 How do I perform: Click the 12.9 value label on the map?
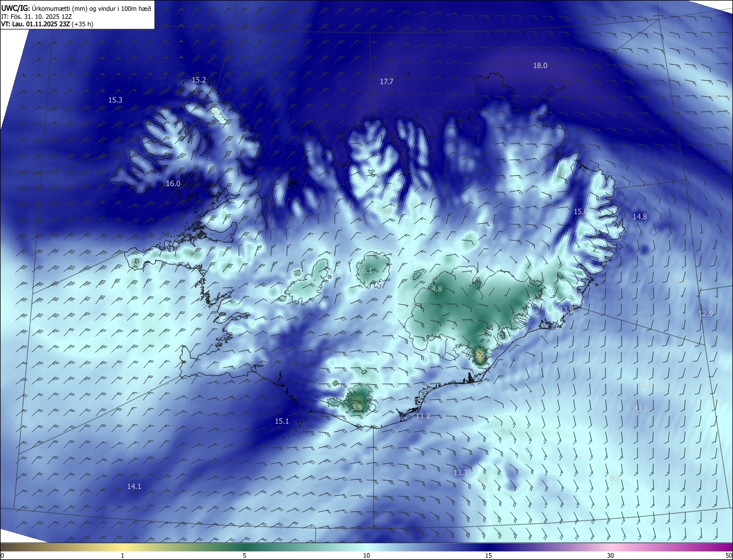(x=706, y=314)
